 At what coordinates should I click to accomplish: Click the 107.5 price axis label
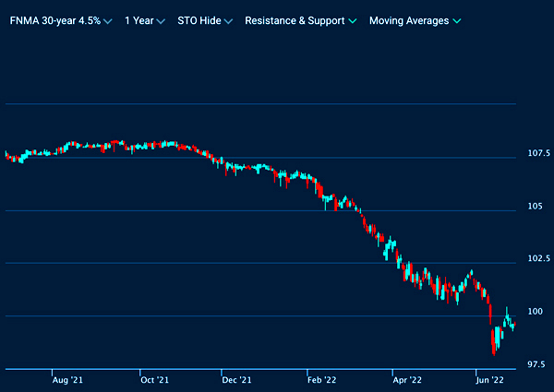538,153
